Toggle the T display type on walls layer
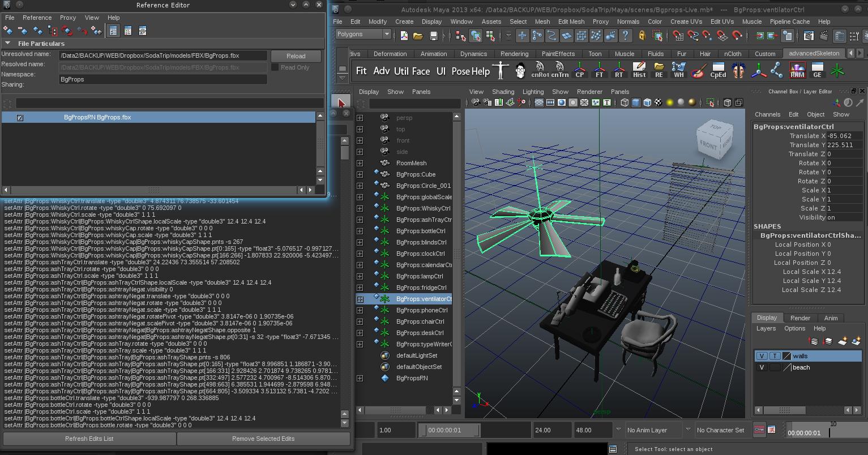 (774, 356)
